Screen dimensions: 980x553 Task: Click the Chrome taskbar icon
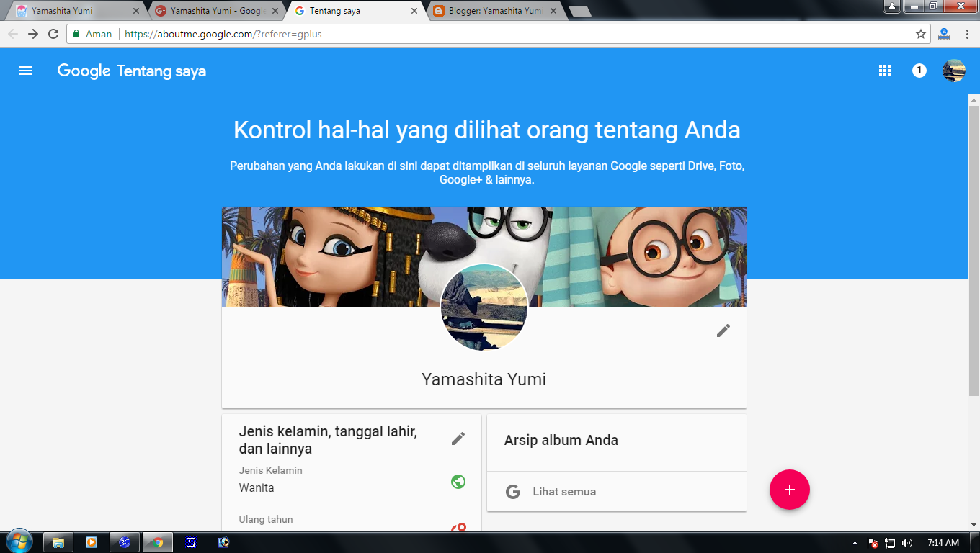click(x=158, y=542)
